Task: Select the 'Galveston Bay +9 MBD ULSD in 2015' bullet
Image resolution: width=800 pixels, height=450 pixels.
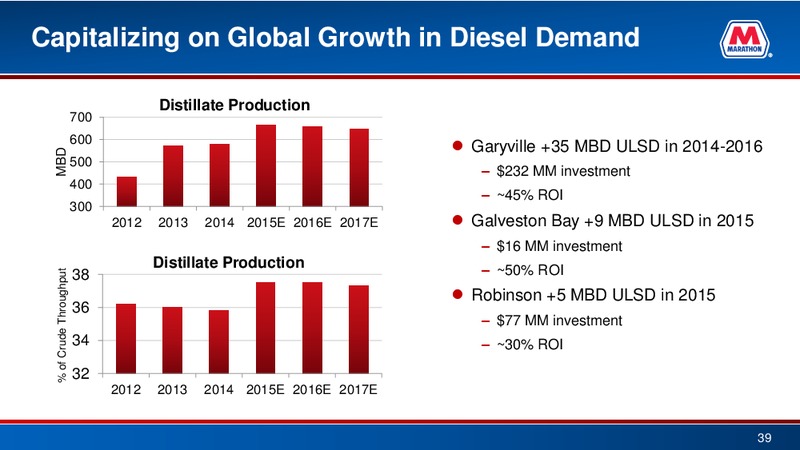Action: pos(612,221)
